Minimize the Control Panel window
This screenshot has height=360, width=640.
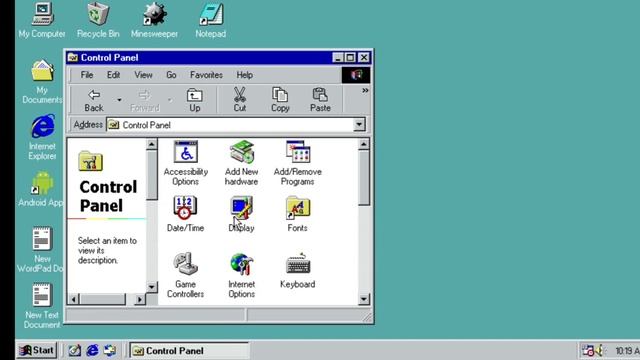click(x=338, y=58)
